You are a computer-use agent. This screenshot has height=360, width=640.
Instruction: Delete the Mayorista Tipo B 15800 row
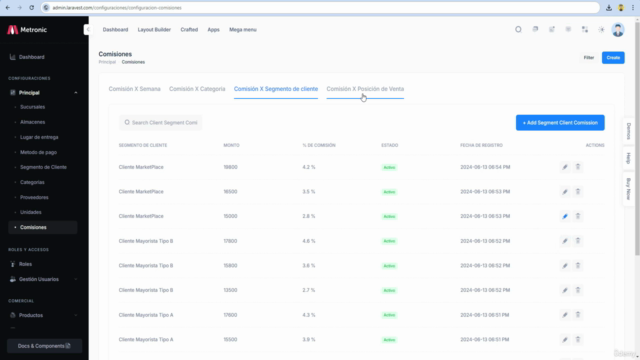[578, 265]
